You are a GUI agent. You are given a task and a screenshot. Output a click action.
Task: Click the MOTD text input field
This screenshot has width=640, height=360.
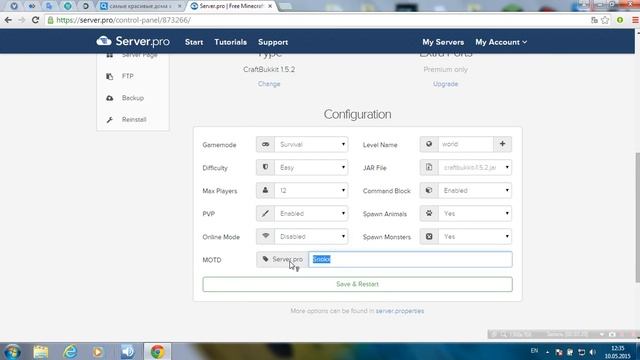410,260
